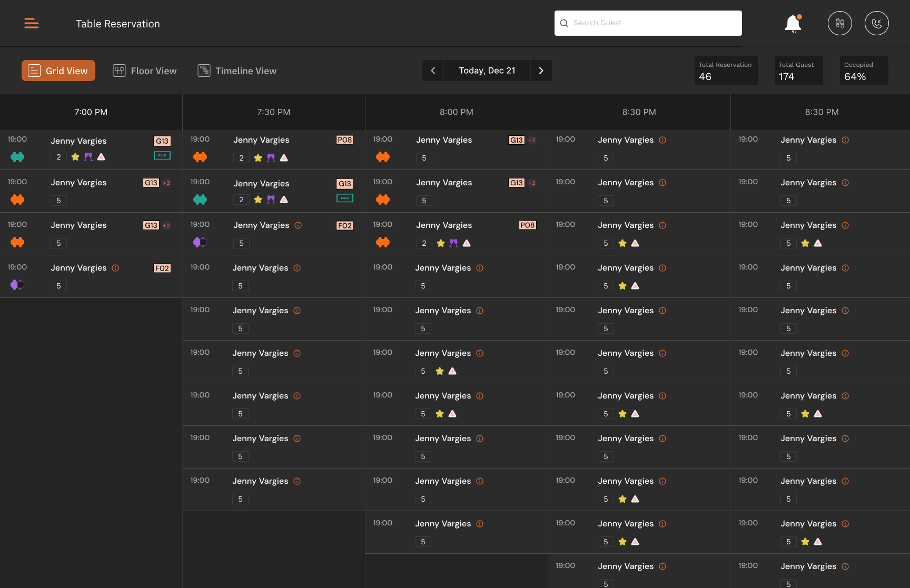Click the magnifier icon in Search Guest
The height and width of the screenshot is (588, 910).
[x=564, y=23]
